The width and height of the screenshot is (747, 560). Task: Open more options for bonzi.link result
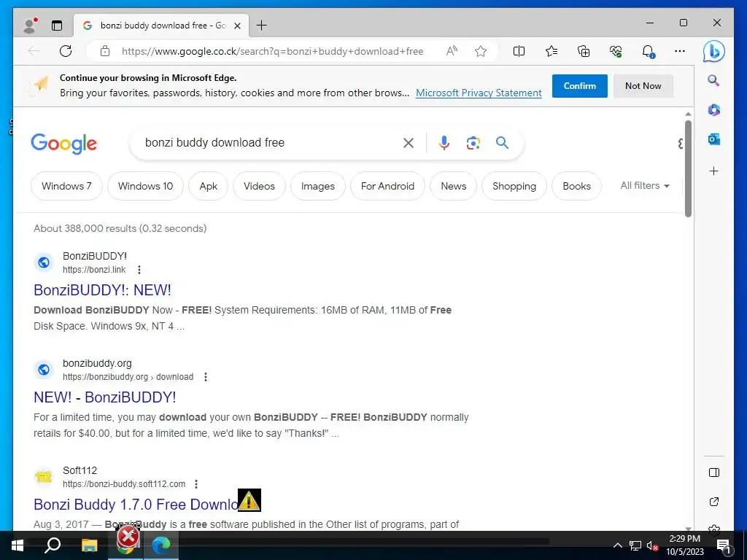[139, 270]
